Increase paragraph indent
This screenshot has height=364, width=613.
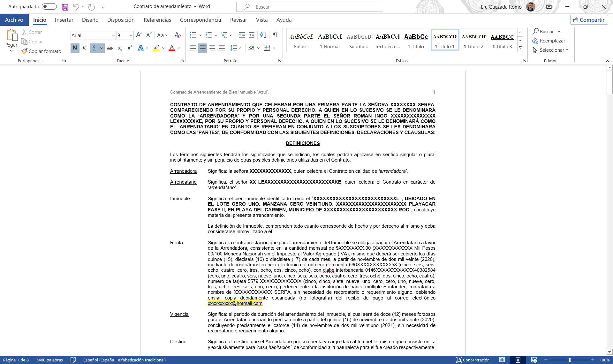[x=252, y=35]
